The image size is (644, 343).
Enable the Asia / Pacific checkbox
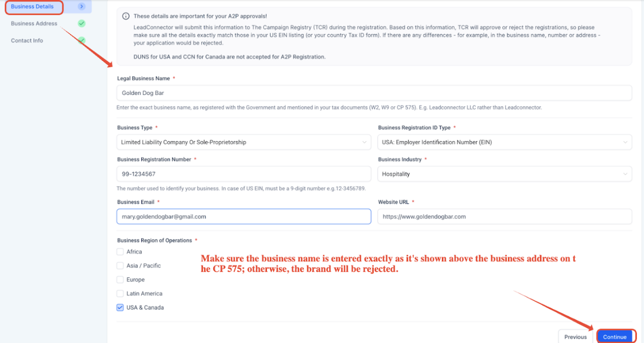tap(120, 266)
